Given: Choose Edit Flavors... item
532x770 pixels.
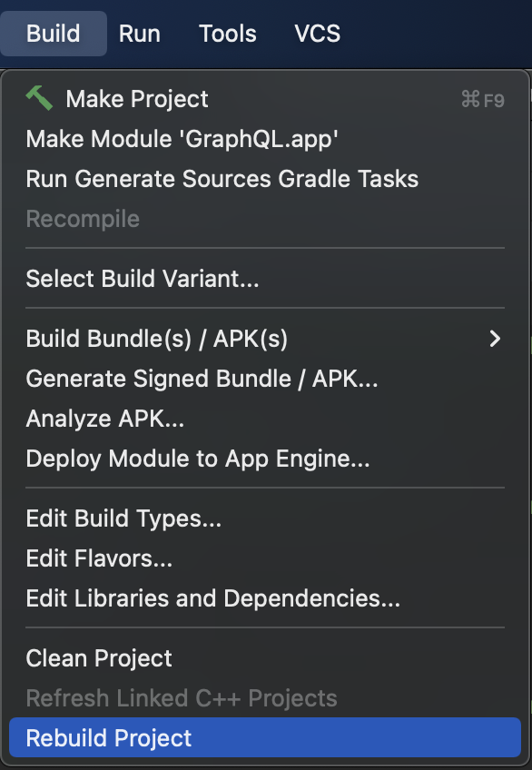Looking at the screenshot, I should [265, 558].
